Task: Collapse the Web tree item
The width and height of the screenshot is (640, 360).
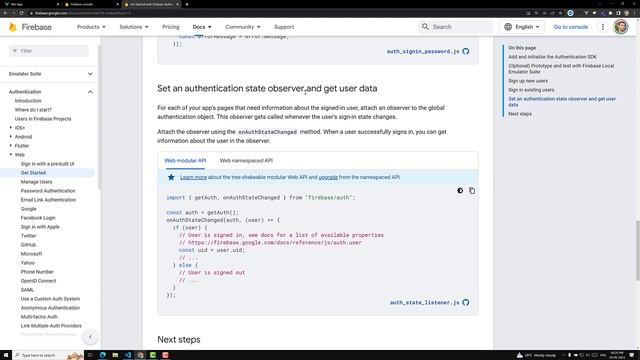Action: [x=11, y=155]
